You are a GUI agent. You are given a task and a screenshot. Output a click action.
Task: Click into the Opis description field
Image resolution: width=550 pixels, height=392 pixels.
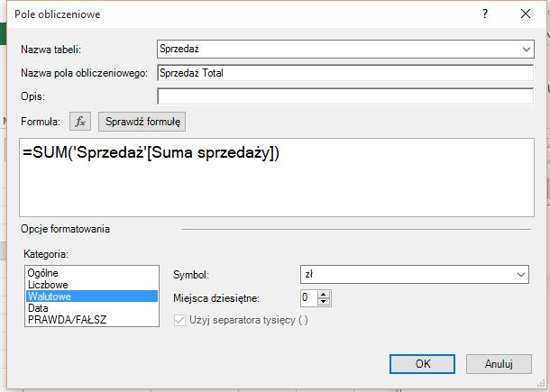tap(345, 96)
